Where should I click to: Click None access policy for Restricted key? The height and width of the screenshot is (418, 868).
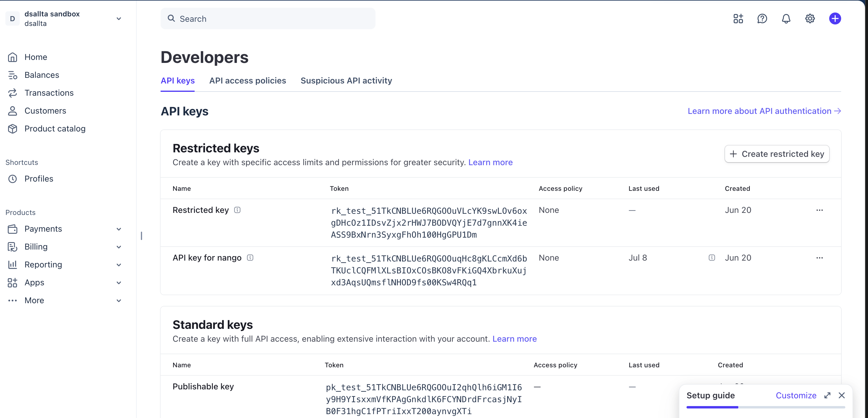[549, 210]
